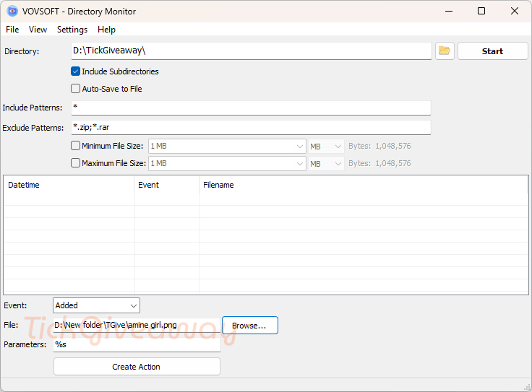Click the File path field with amine girl.png

(x=137, y=326)
